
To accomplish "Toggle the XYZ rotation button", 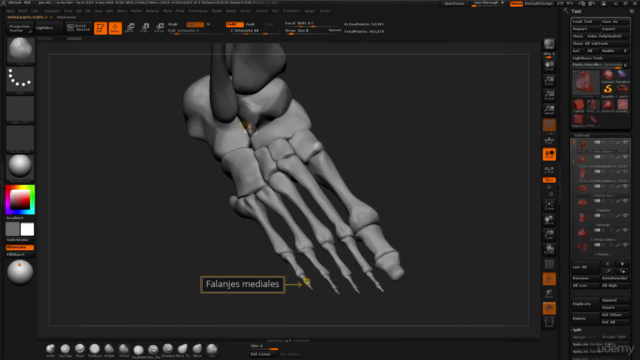I will (549, 180).
